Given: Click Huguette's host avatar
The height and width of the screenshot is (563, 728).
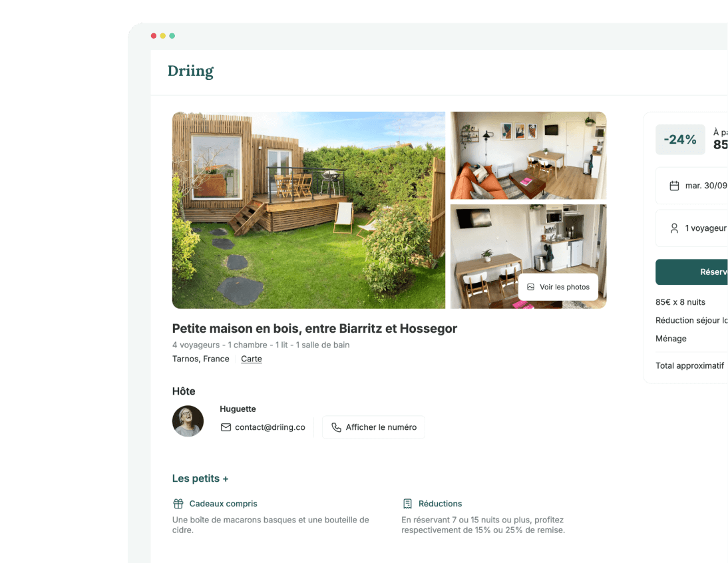Looking at the screenshot, I should 188,421.
